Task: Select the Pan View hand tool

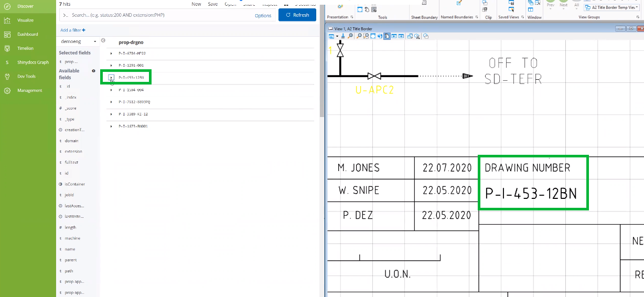Action: coord(387,36)
